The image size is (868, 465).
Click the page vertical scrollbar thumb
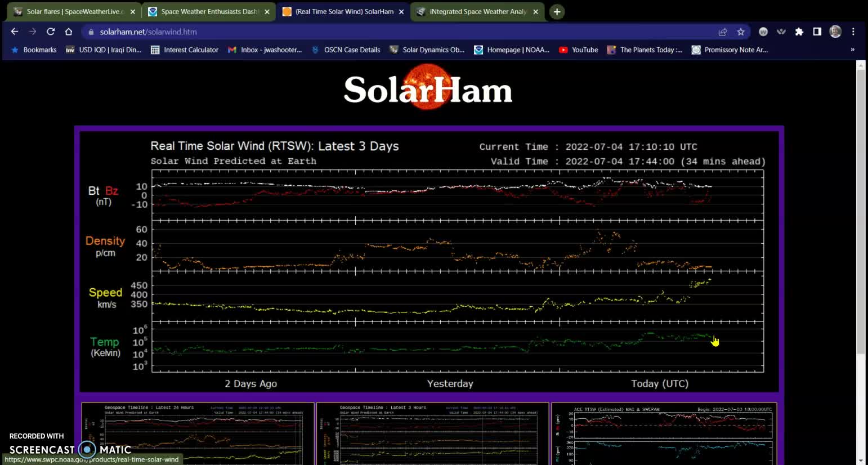[x=861, y=211]
